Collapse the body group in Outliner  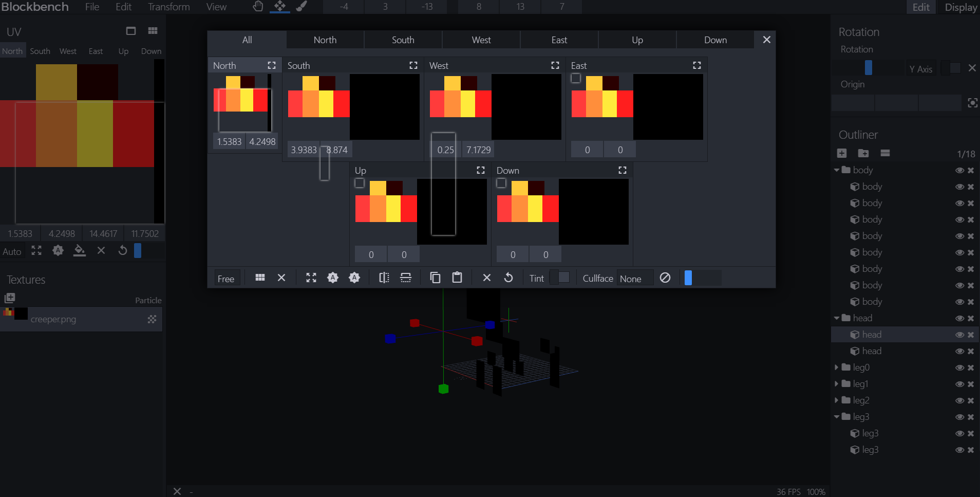[837, 170]
